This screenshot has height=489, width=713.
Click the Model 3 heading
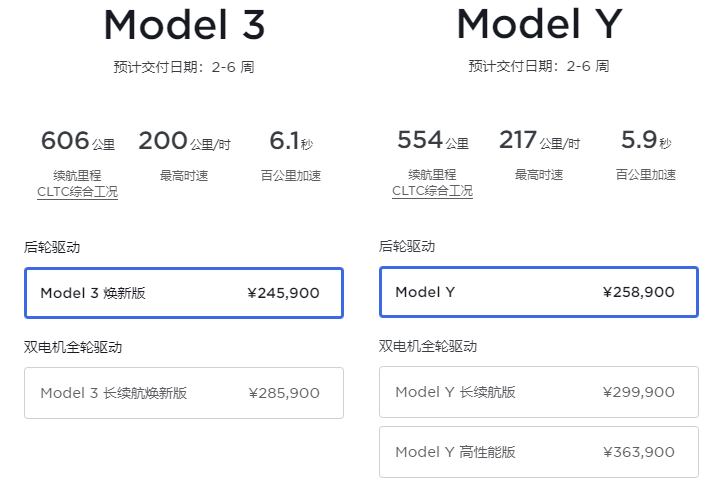pos(184,25)
